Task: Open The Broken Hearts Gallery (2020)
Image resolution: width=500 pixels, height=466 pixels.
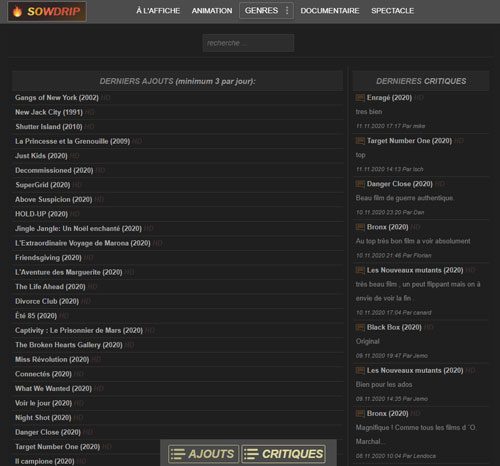Action: coord(69,345)
